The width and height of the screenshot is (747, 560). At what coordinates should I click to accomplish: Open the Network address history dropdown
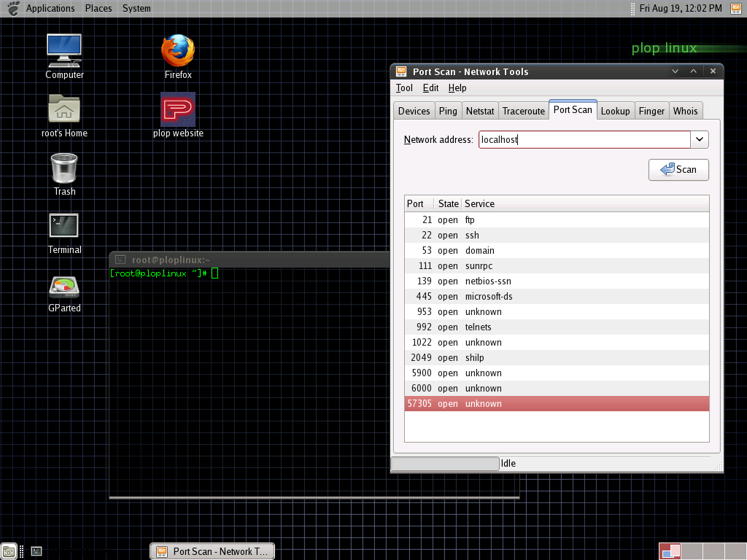pyautogui.click(x=700, y=139)
